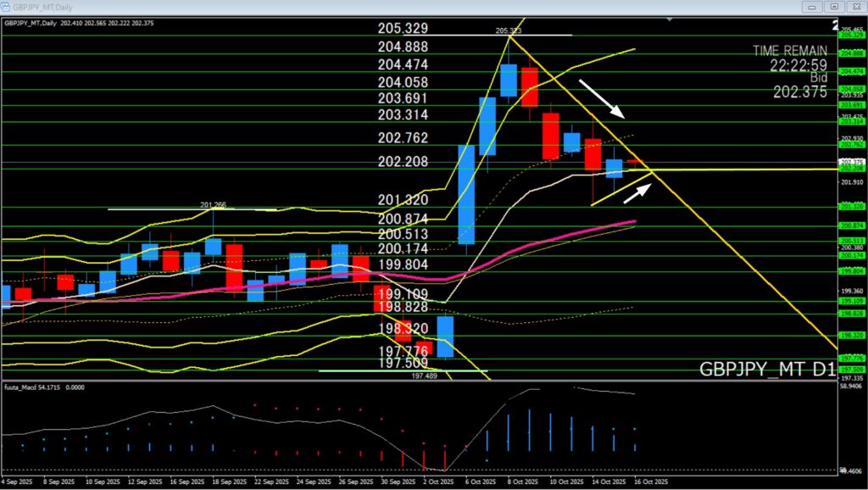Minimize the GBPJPY_MT chart window
Viewport: 868px width, 490px height.
(x=812, y=5)
